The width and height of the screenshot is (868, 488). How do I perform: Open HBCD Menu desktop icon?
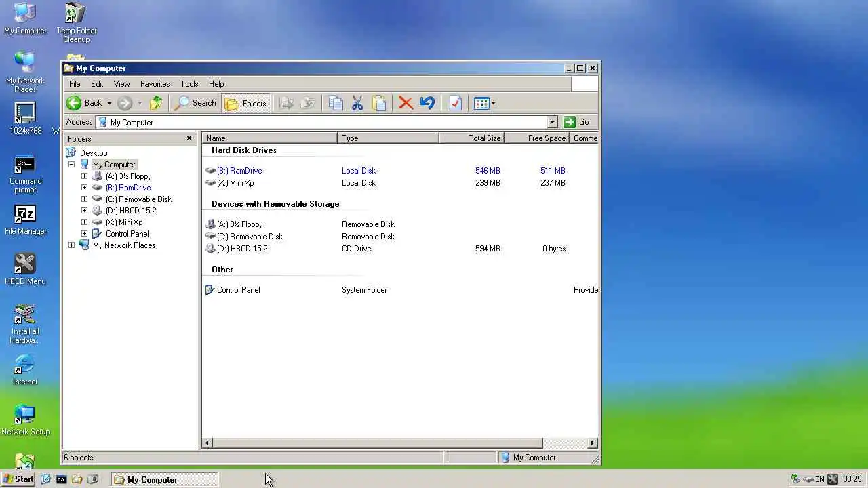point(25,270)
